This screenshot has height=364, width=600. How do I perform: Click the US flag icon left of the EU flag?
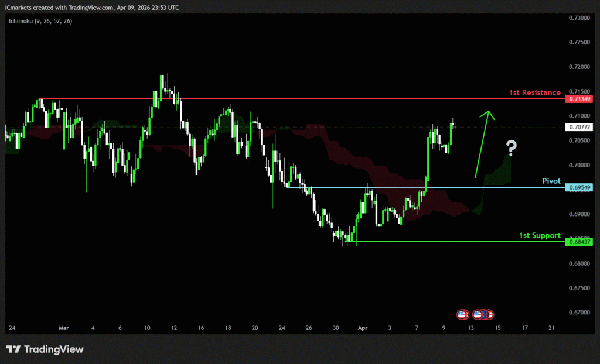pos(478,314)
